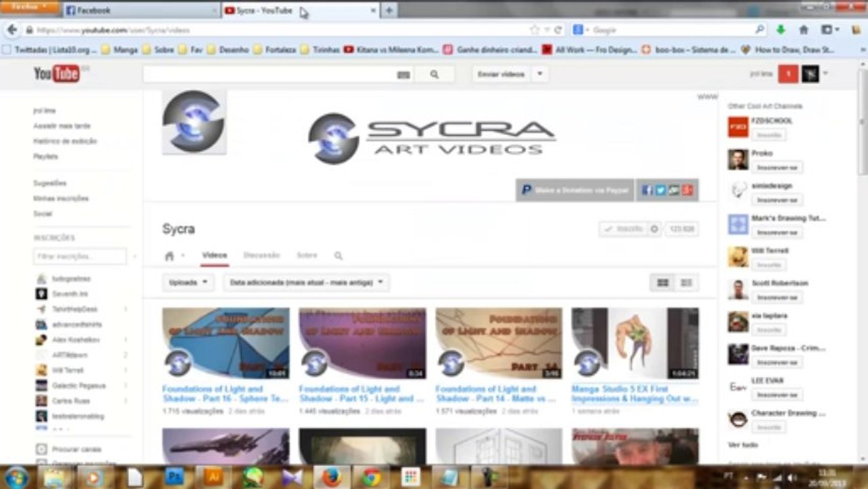Viewport: 868px width, 489px height.
Task: Click the PayPal donation banner button
Action: point(575,191)
